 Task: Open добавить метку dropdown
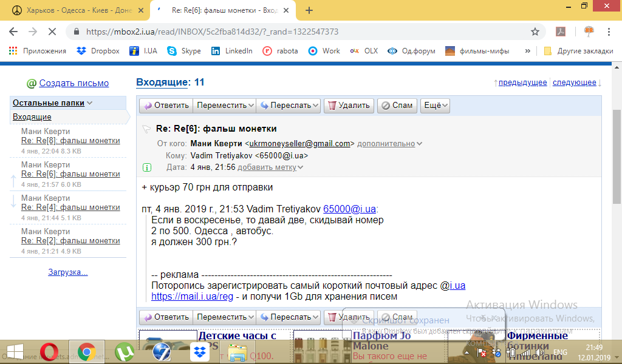[270, 167]
